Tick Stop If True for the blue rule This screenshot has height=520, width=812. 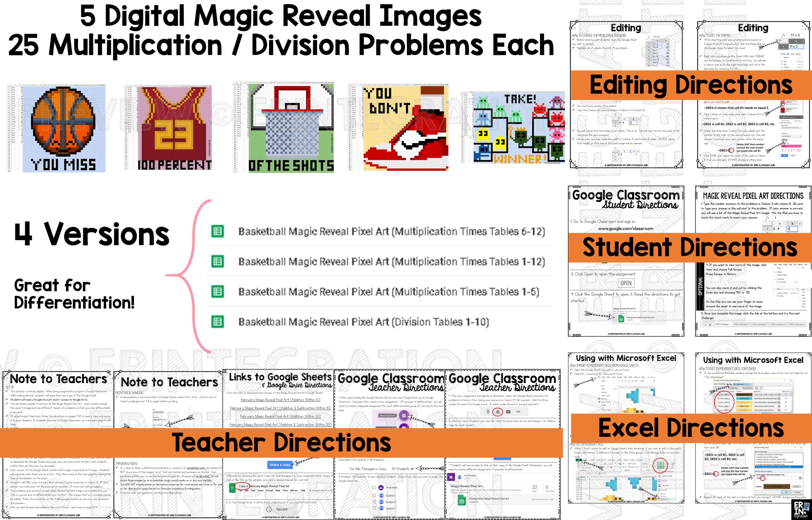(786, 399)
